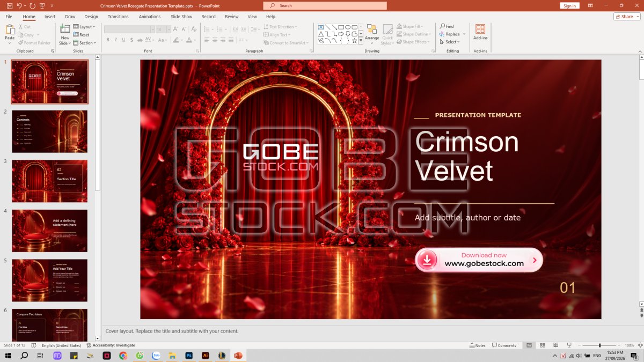Open the Select dropdown in Editing

450,42
